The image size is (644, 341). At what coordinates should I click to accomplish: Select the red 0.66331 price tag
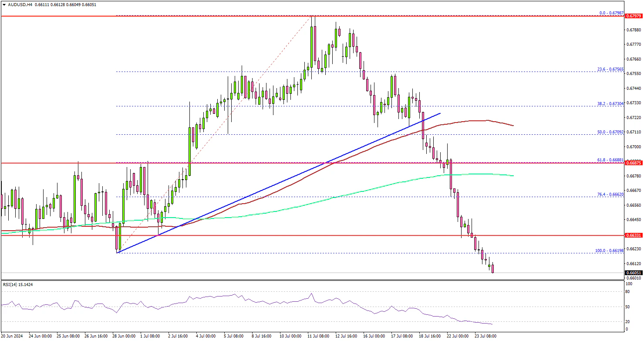click(x=633, y=235)
